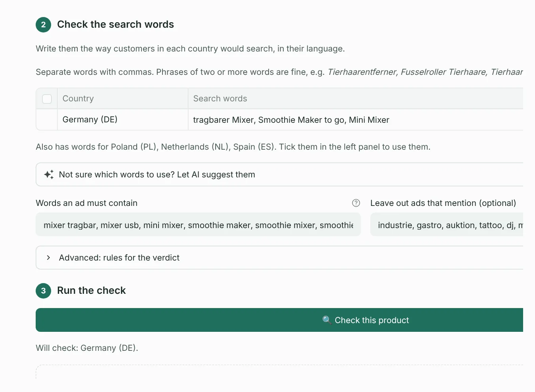The height and width of the screenshot is (392, 535).
Task: Open the help icon beside Words an ad must contain
Action: 356,203
